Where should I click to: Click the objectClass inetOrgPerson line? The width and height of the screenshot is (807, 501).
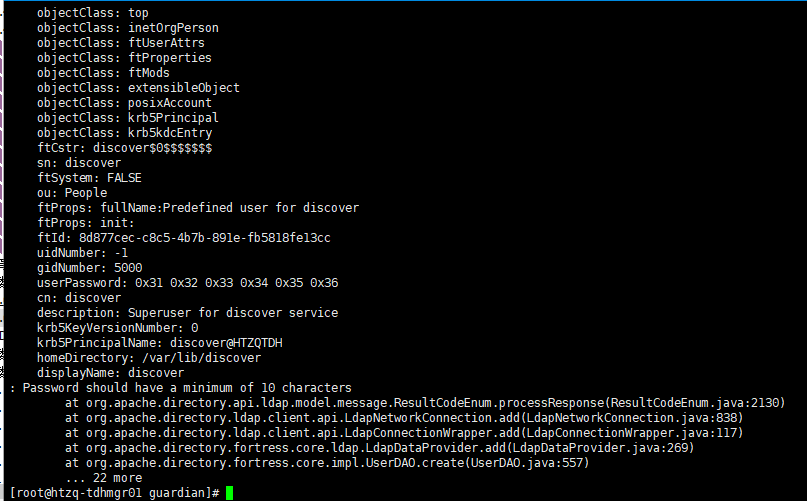point(128,28)
